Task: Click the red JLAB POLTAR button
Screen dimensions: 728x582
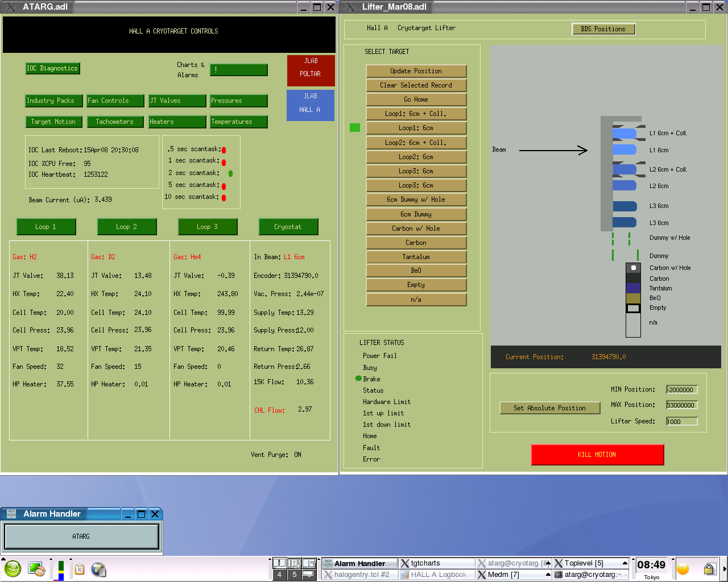Action: tap(311, 70)
